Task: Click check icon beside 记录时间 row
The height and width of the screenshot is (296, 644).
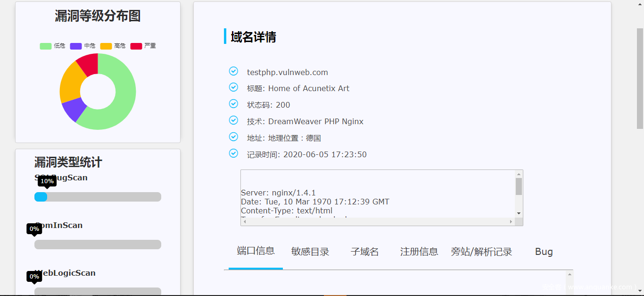Action: click(x=233, y=153)
